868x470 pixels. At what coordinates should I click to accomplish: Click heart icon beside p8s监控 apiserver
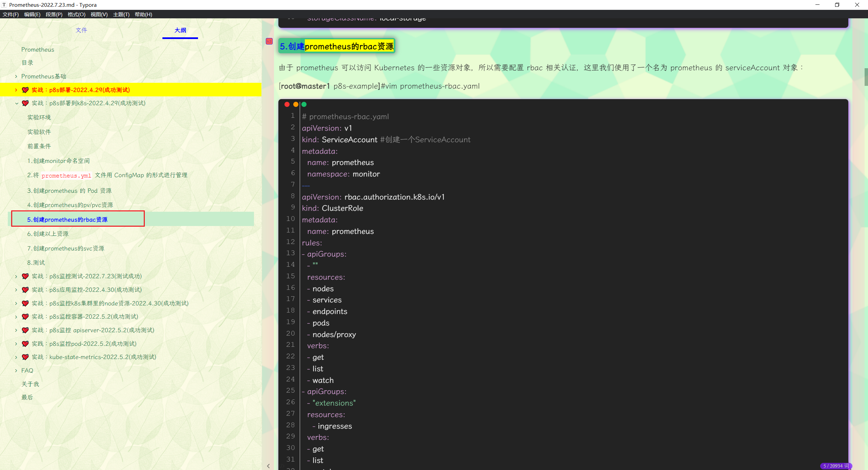25,330
